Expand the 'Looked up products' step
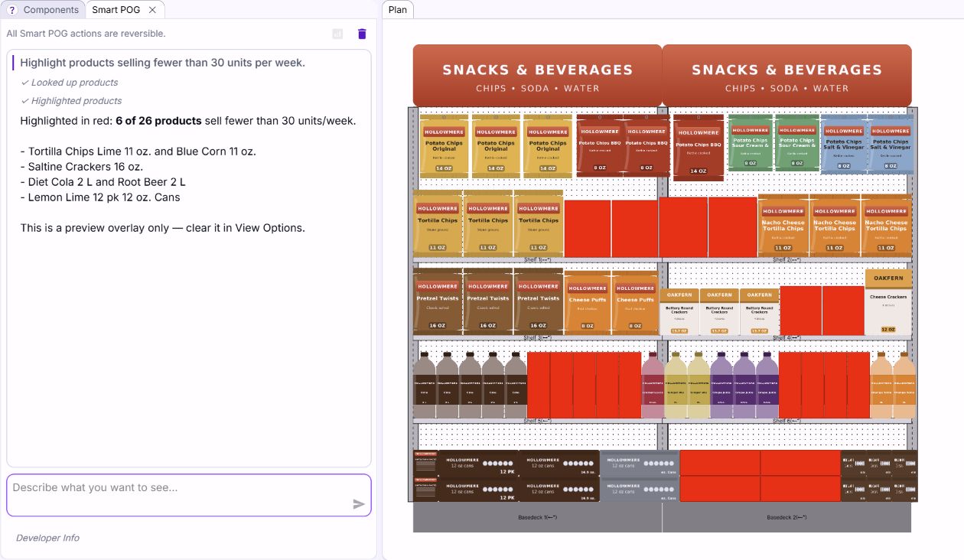Screen dimensions: 964x560 point(70,83)
